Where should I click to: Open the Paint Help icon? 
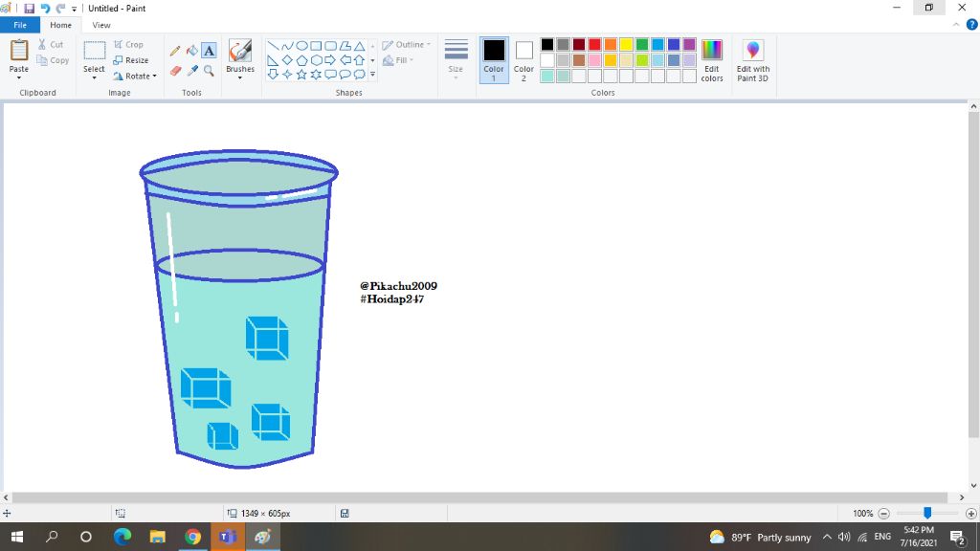(972, 24)
